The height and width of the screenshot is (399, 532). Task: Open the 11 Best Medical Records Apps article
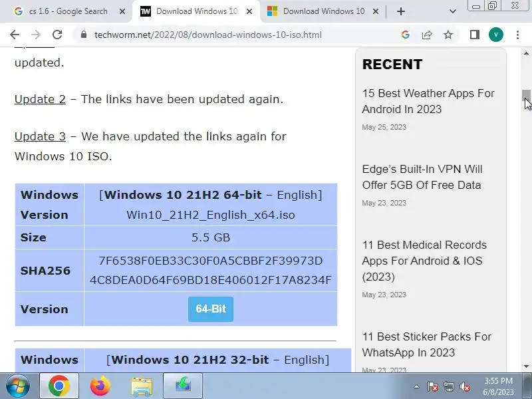click(424, 261)
